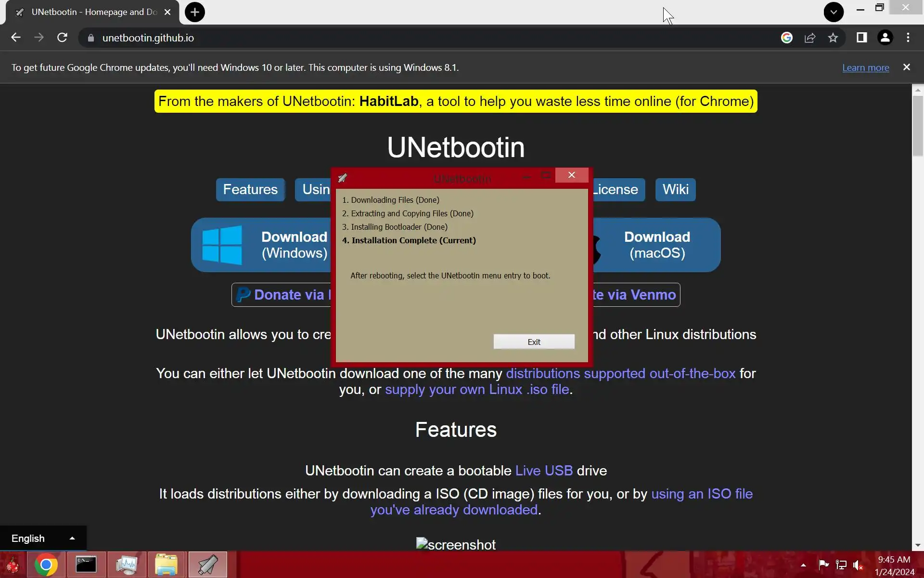
Task: Go back using browser back arrow
Action: point(16,38)
